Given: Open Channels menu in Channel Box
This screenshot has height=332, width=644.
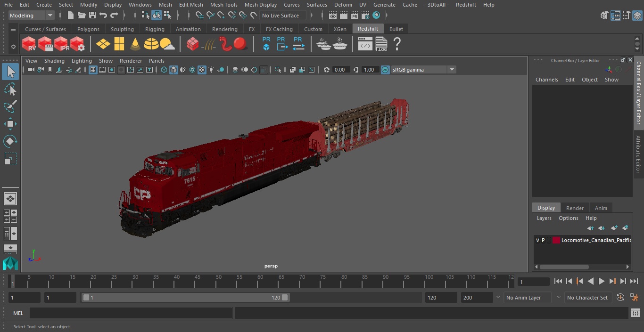Looking at the screenshot, I should [546, 80].
